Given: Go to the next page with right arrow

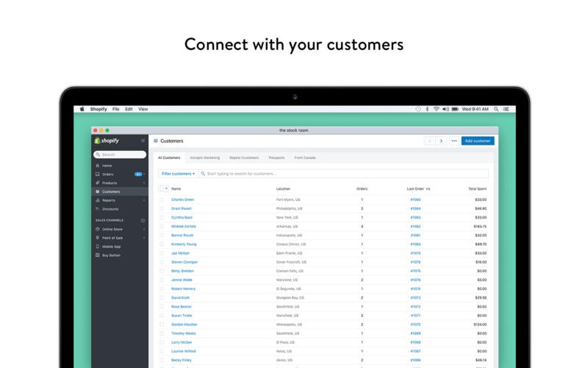Looking at the screenshot, I should pos(441,141).
